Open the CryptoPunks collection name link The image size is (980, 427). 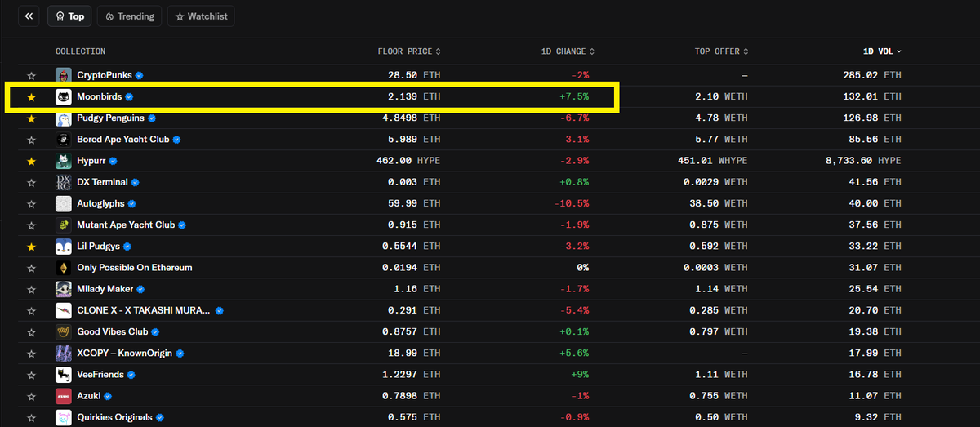(105, 75)
